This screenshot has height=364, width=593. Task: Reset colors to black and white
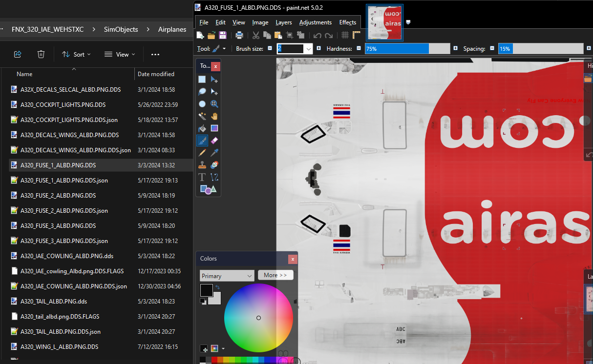203,302
